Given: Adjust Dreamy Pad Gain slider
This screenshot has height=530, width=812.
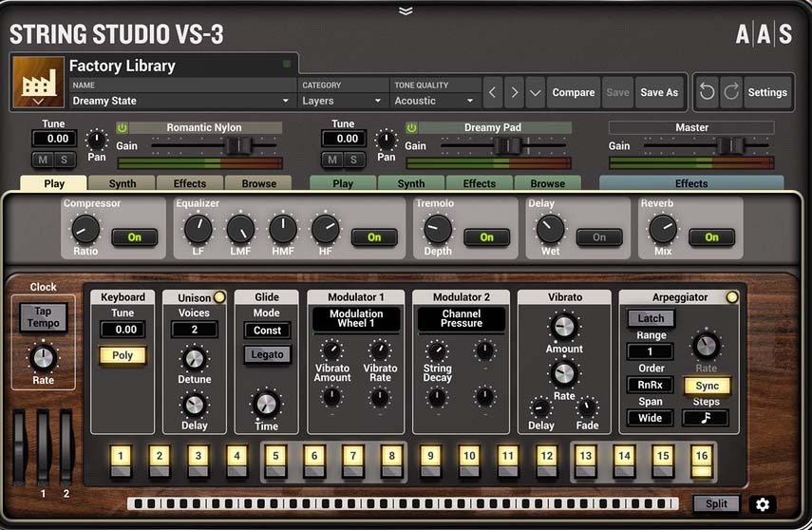Looking at the screenshot, I should tap(507, 146).
